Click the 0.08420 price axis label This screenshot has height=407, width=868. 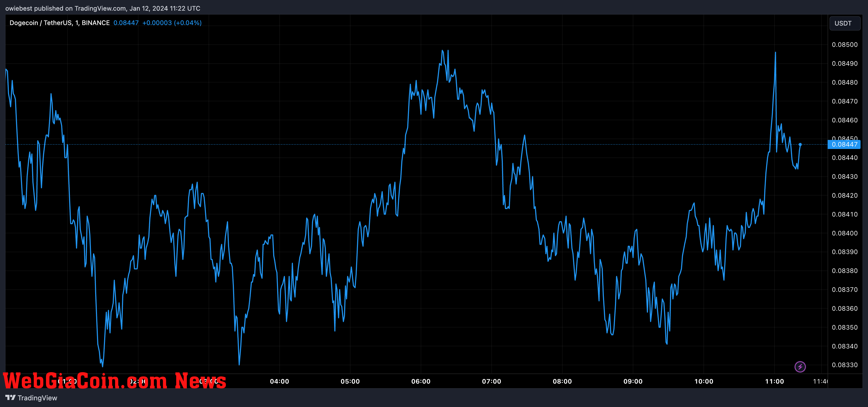pyautogui.click(x=844, y=196)
